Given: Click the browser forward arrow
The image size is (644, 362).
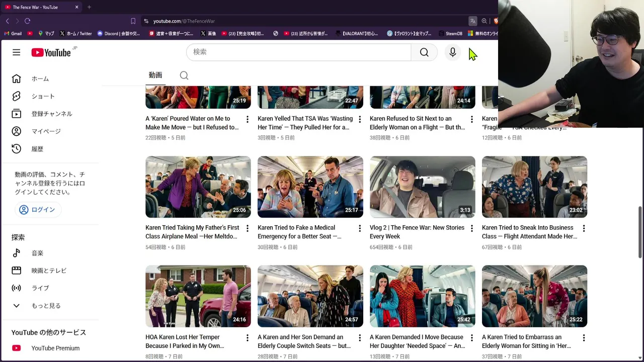Looking at the screenshot, I should (17, 21).
